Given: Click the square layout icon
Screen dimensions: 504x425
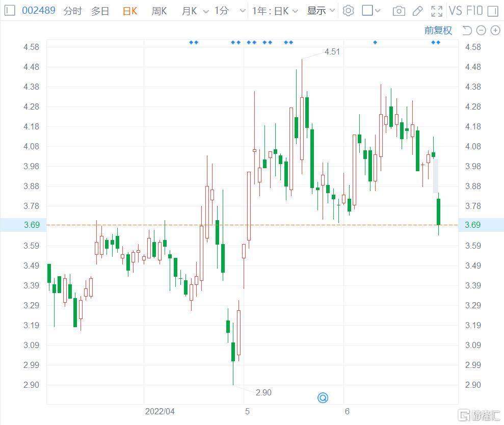Looking at the screenshot, I should [367, 10].
